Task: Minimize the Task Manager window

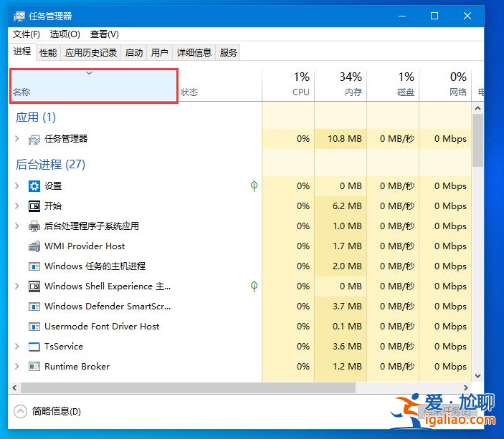Action: 402,16
